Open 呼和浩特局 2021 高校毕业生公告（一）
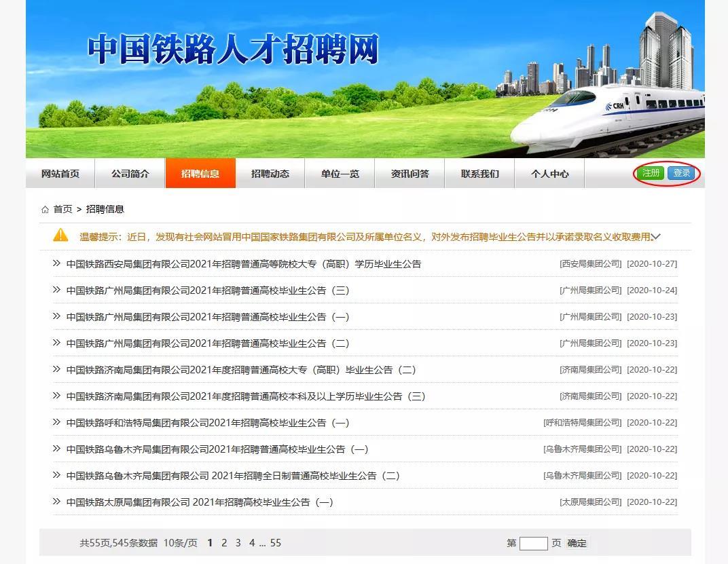Viewport: 728px width, 564px height. [208, 423]
